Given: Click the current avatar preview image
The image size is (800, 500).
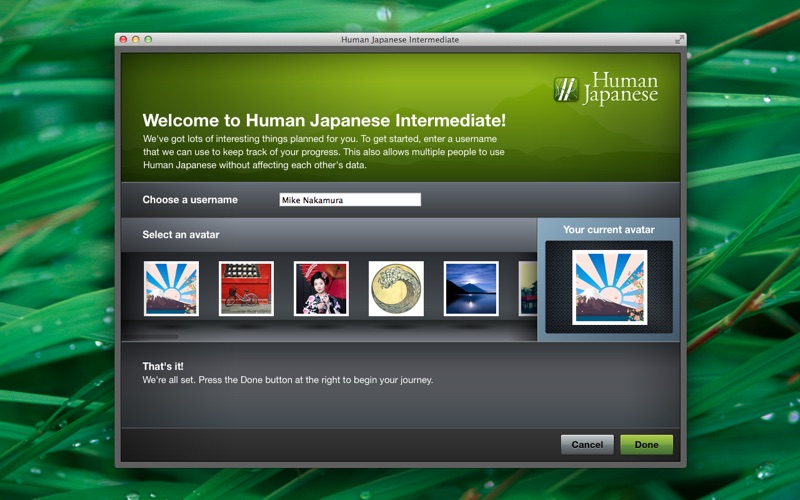Looking at the screenshot, I should (610, 287).
